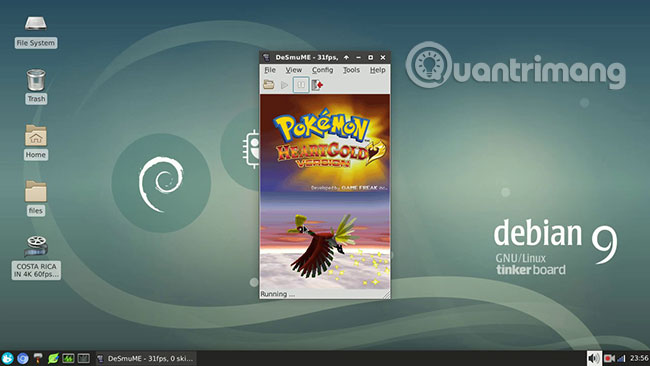This screenshot has height=366, width=650.
Task: Click the open ROM folder icon
Action: pyautogui.click(x=269, y=85)
